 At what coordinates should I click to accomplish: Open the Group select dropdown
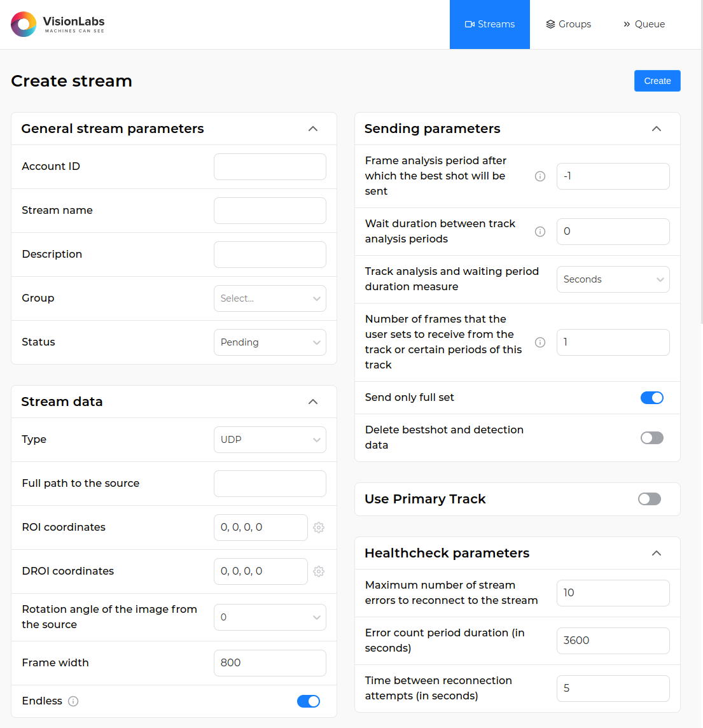[x=270, y=298]
